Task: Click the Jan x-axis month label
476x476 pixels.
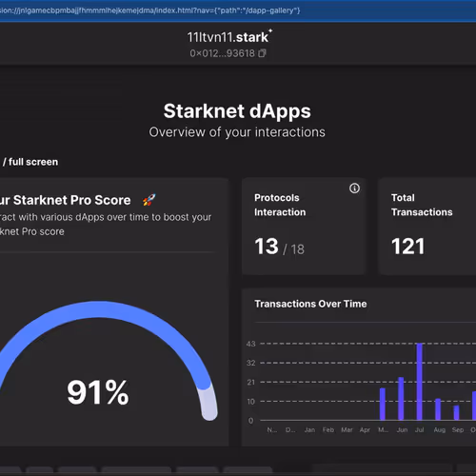Action: coord(309,430)
